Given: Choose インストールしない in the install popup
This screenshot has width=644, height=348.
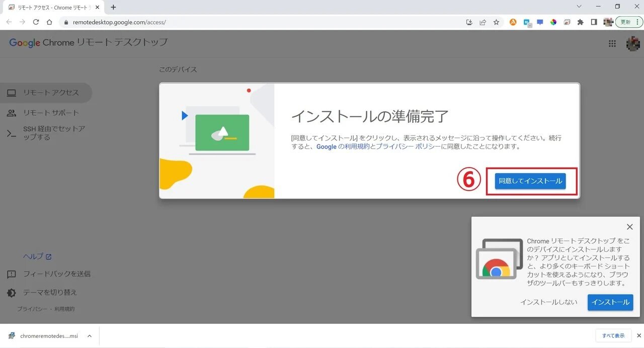Looking at the screenshot, I should [549, 302].
